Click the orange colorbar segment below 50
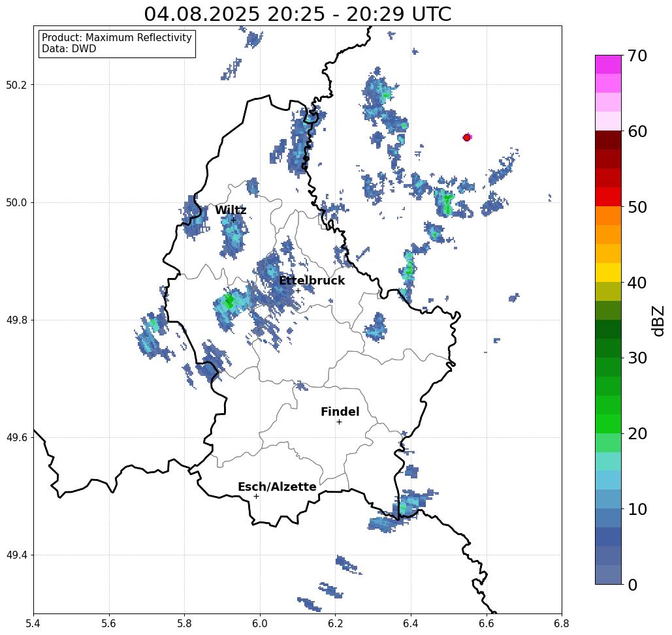This screenshot has height=635, width=672. (x=608, y=216)
